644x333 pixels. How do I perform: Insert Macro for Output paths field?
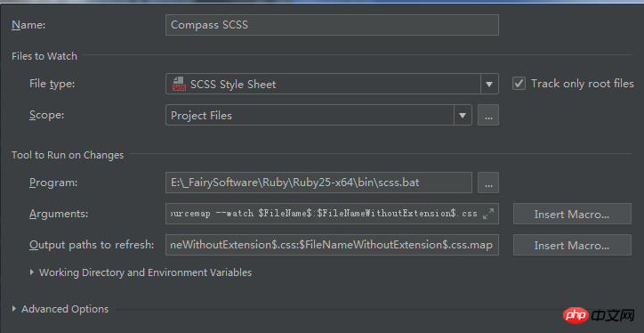572,246
